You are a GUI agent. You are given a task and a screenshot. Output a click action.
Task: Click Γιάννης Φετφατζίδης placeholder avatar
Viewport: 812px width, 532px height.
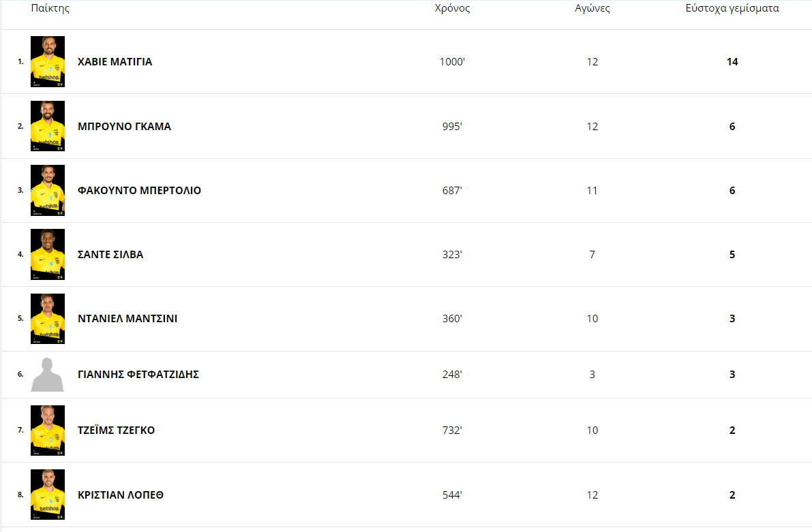point(48,374)
